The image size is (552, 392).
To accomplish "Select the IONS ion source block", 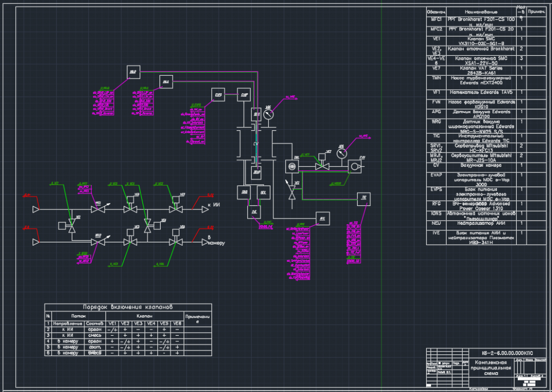I will tap(244, 192).
